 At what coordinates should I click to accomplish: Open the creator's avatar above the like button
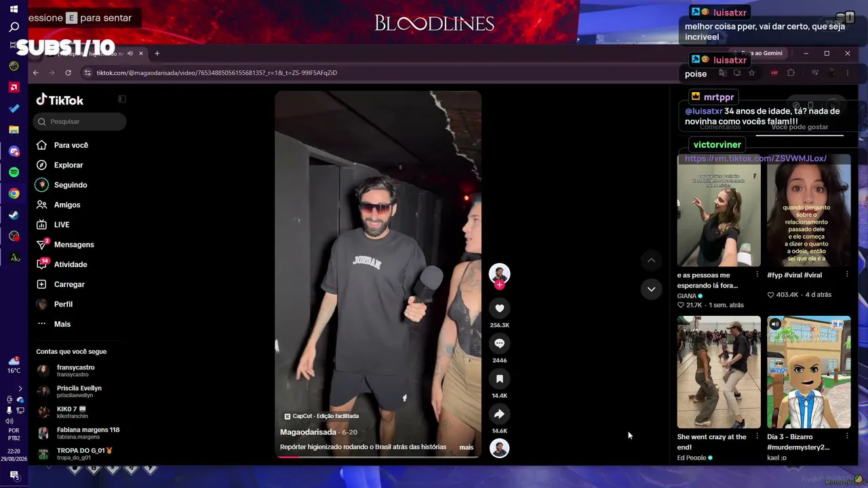point(500,273)
